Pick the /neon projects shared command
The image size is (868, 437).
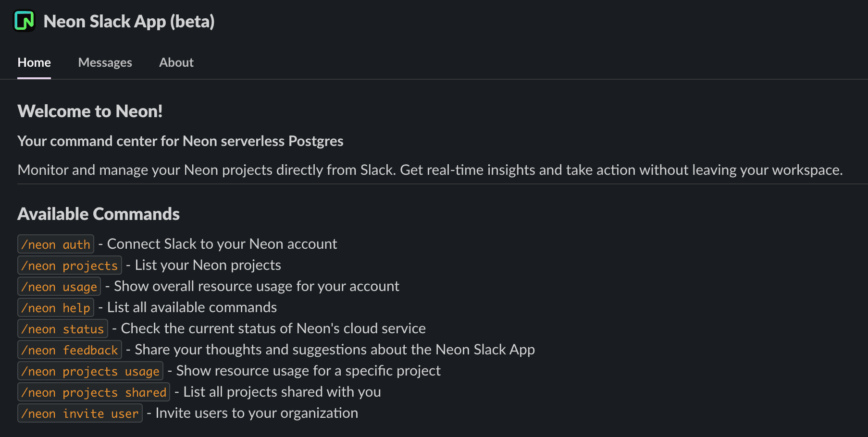coord(94,392)
